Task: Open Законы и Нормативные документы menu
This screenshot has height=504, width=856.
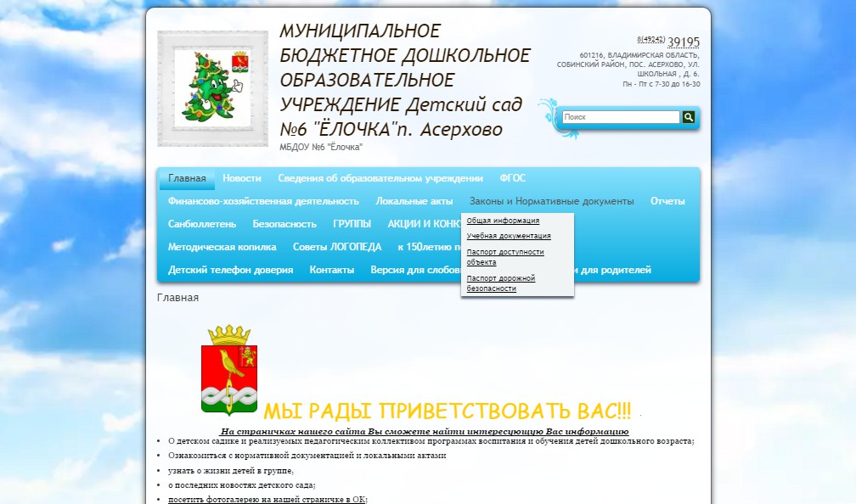Action: tap(551, 201)
